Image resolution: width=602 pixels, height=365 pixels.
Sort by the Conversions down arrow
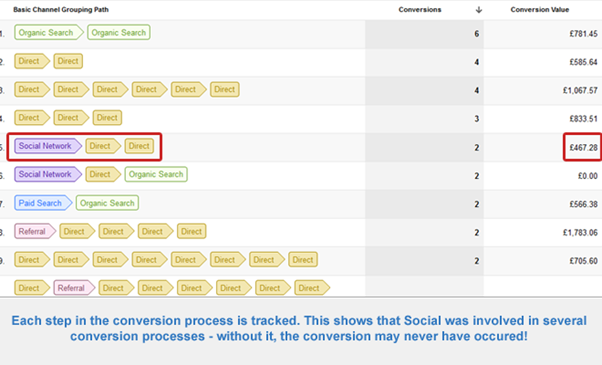pos(478,10)
